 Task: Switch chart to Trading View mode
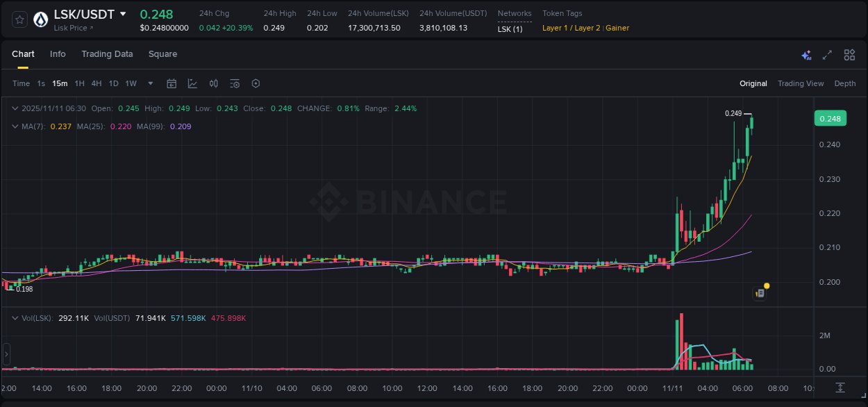[801, 83]
